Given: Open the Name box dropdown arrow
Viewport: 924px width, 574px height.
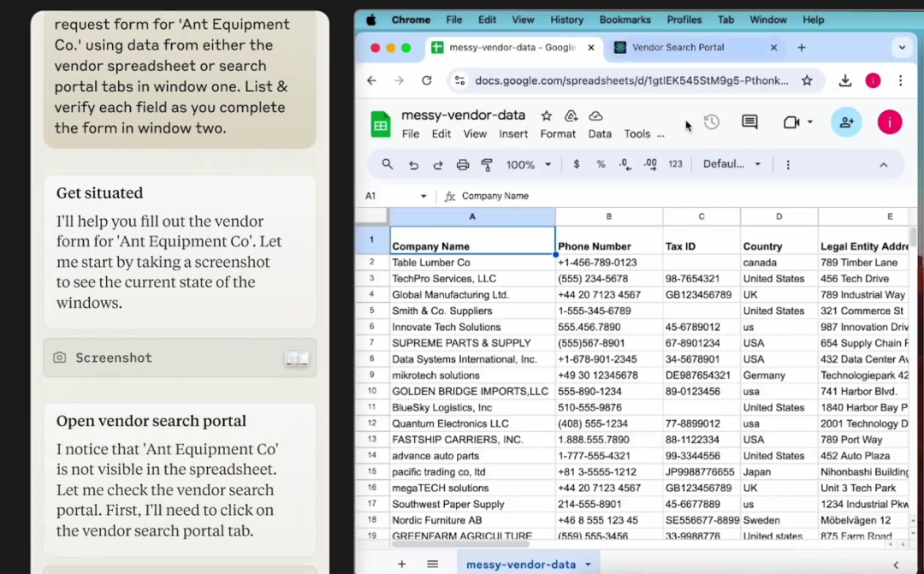Looking at the screenshot, I should [423, 196].
